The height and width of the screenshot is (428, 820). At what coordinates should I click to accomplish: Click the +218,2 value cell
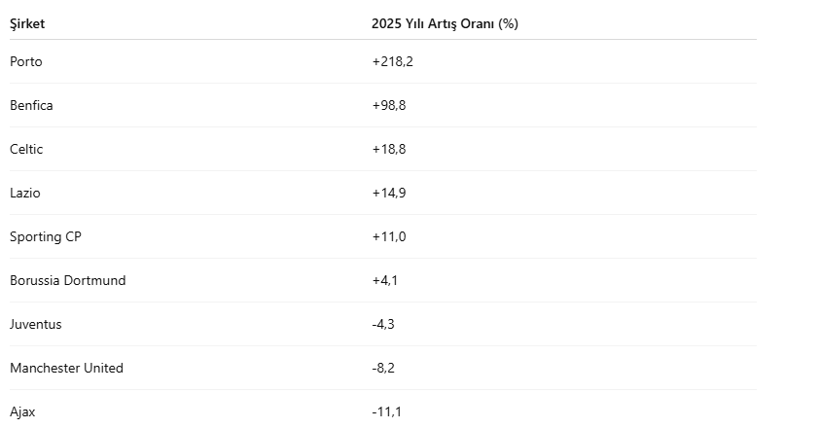click(x=391, y=62)
